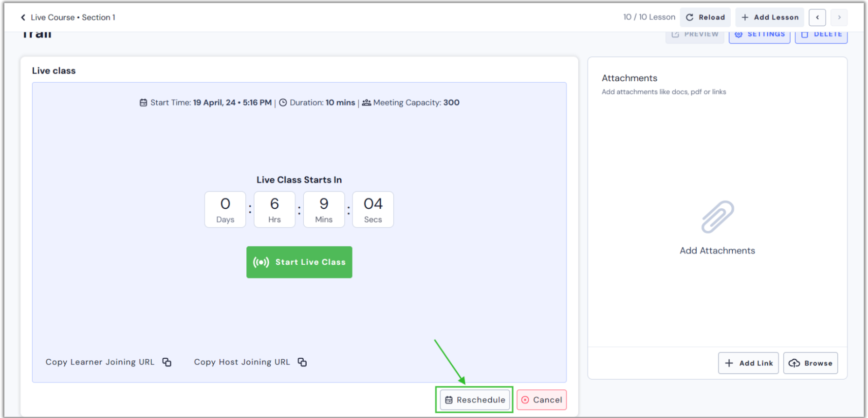Click Copy Host Joining URL text
The image size is (868, 418).
click(242, 362)
